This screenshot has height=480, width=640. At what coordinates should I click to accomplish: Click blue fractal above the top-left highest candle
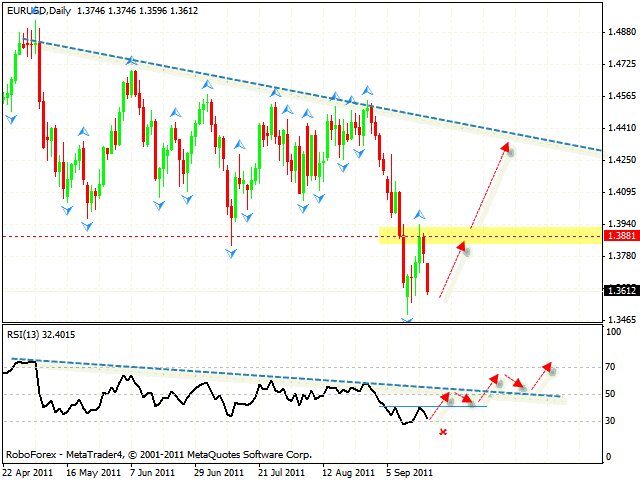pos(36,11)
